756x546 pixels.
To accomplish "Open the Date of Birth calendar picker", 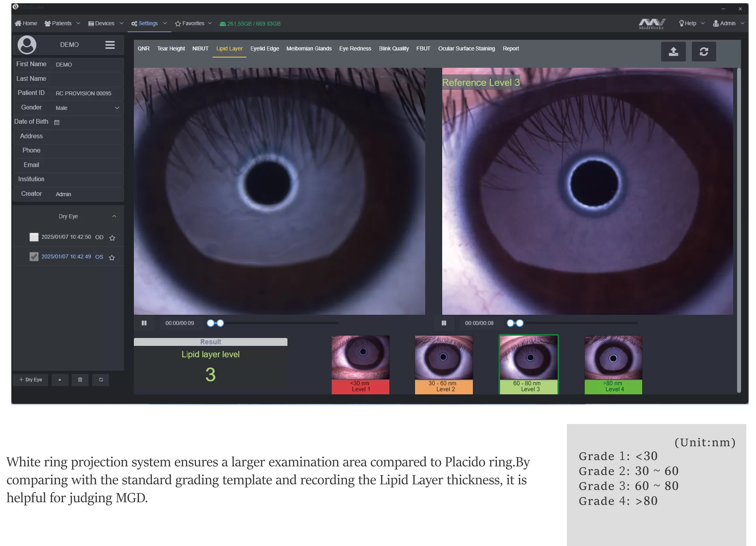I will pyautogui.click(x=57, y=122).
